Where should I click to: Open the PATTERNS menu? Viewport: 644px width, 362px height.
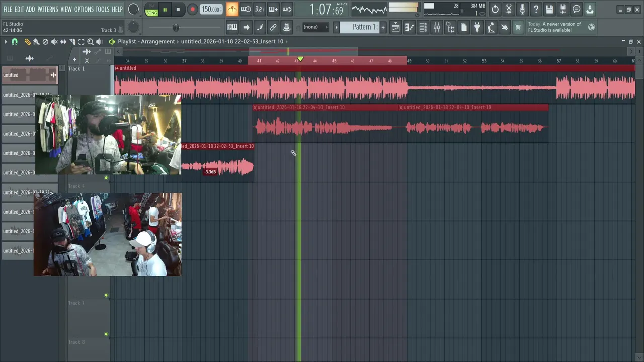[48, 9]
